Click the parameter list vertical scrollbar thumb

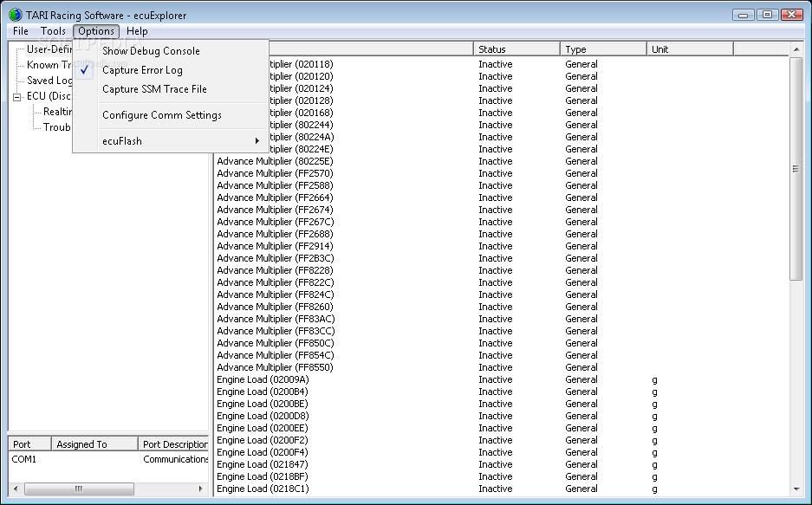click(x=796, y=169)
